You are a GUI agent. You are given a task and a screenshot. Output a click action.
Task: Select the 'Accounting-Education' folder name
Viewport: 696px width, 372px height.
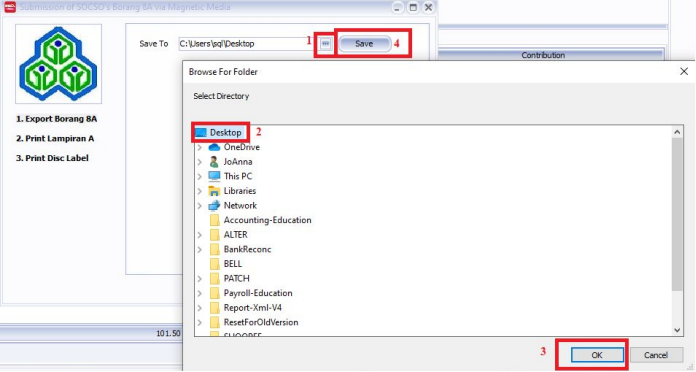coord(267,220)
